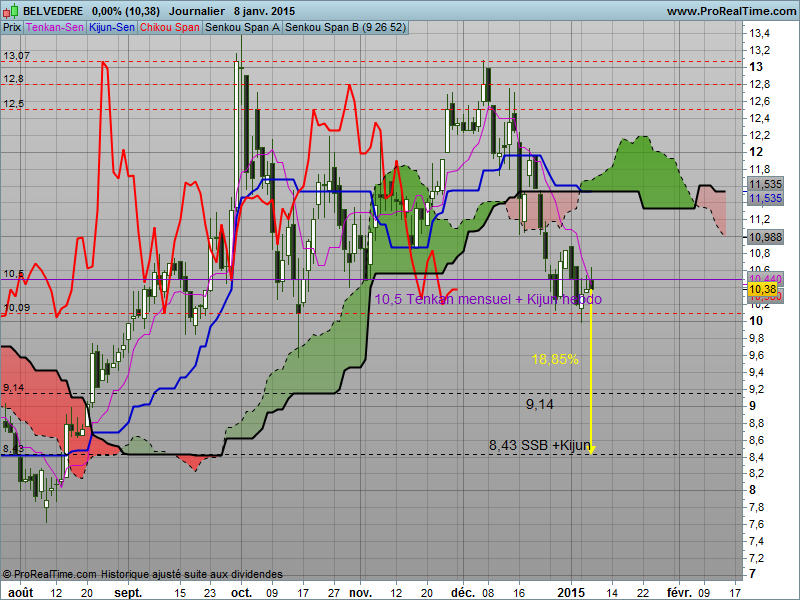Select the 10,988 price tag

765,237
